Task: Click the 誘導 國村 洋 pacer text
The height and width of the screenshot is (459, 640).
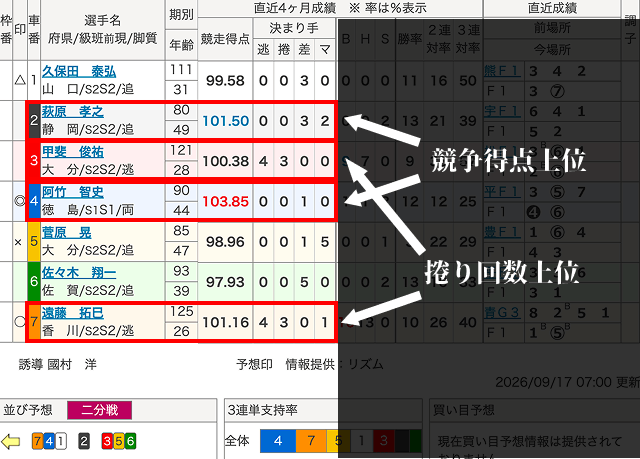Action: [x=58, y=364]
